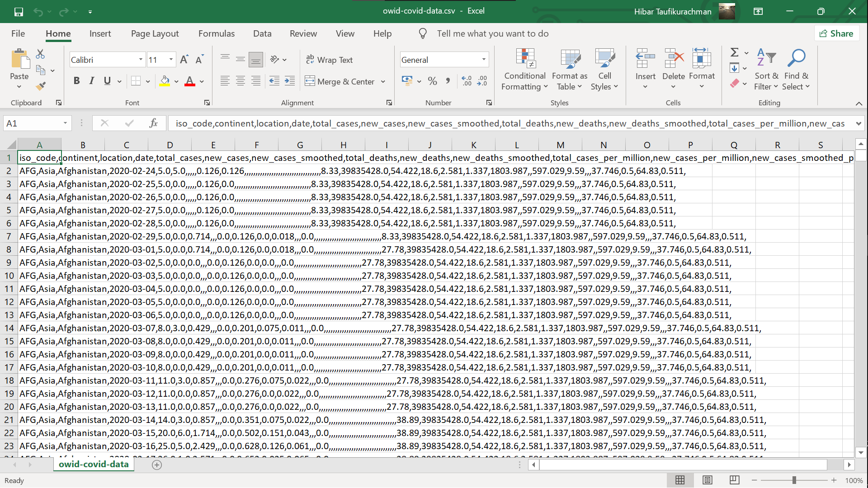Click the Save icon in title bar
868x488 pixels.
coord(19,12)
